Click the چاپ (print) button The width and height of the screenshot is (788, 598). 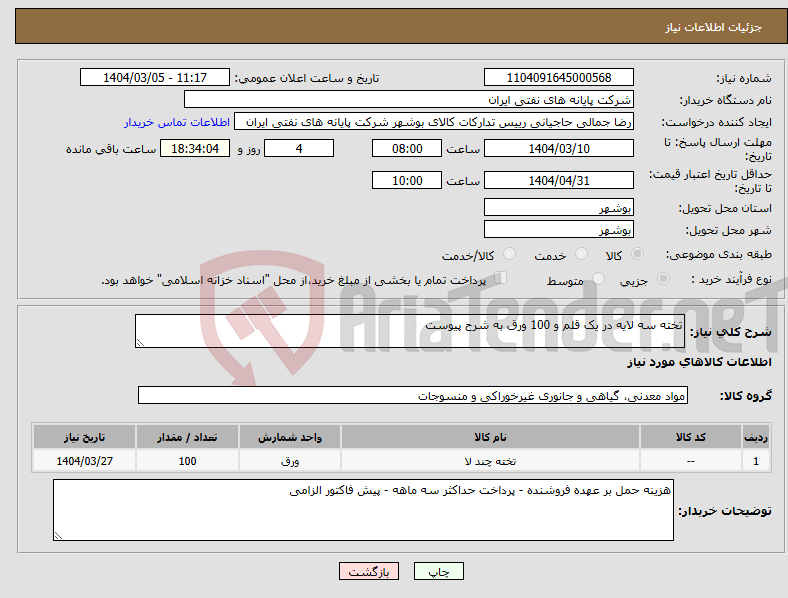(x=438, y=571)
